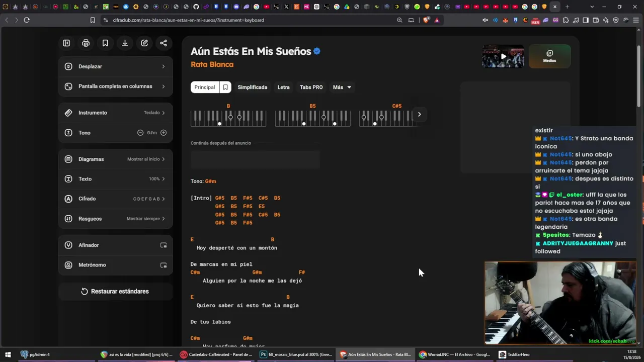Save song with left panel bookmark icon

tap(105, 43)
